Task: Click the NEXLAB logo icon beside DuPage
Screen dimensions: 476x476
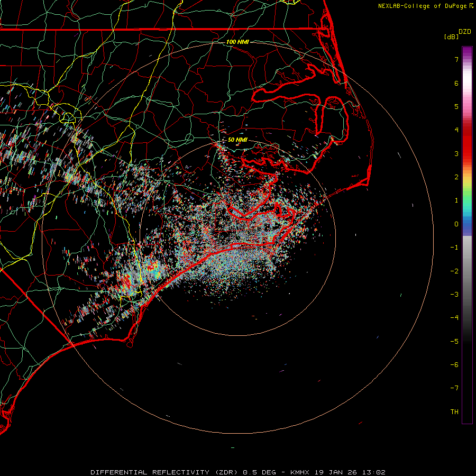Action: pyautogui.click(x=471, y=6)
